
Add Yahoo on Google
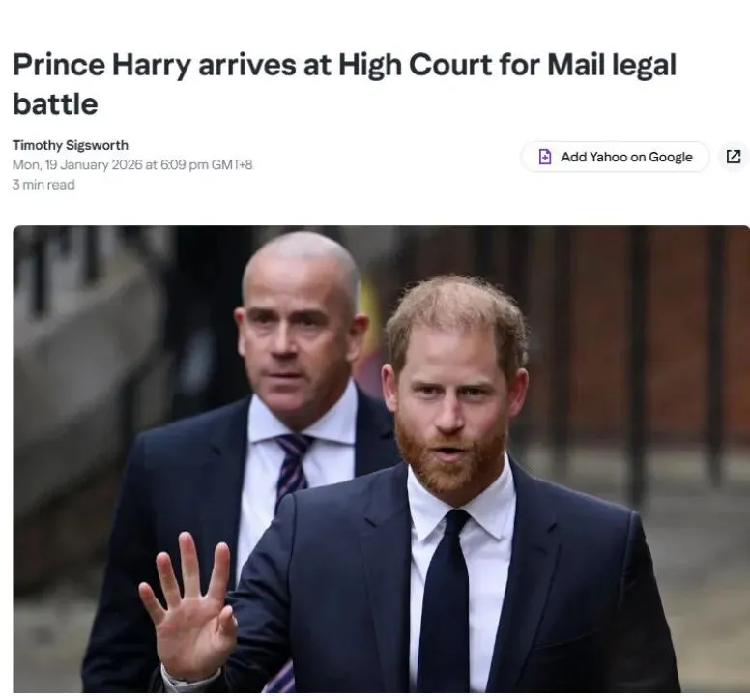(x=615, y=157)
